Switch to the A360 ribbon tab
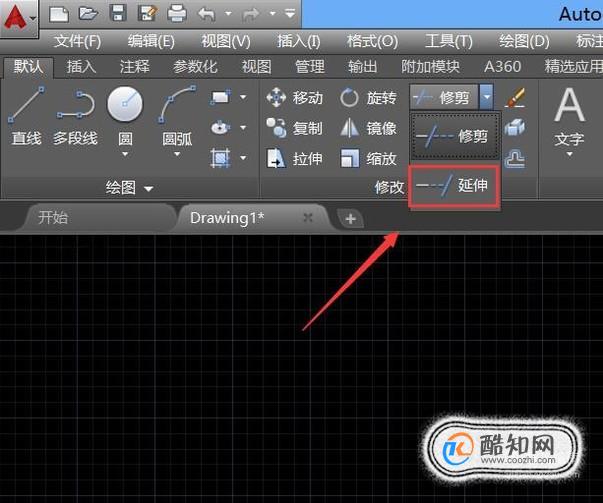The width and height of the screenshot is (603, 503). [502, 67]
